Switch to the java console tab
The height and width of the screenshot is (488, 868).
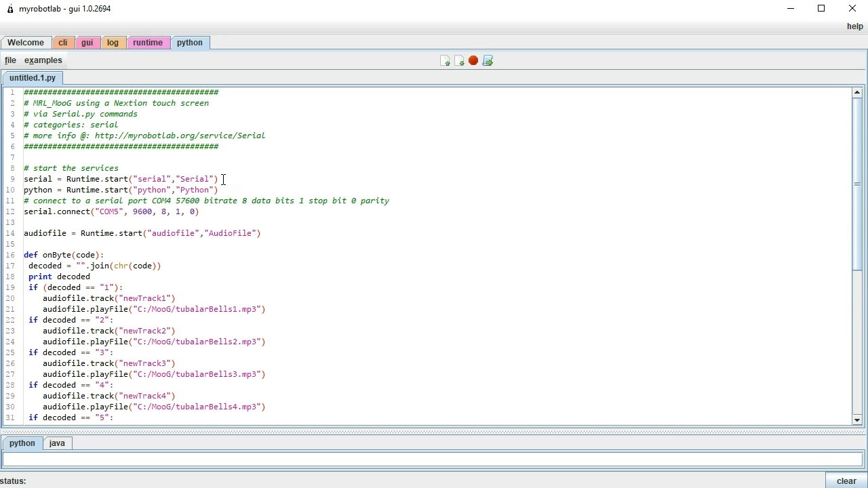point(57,443)
